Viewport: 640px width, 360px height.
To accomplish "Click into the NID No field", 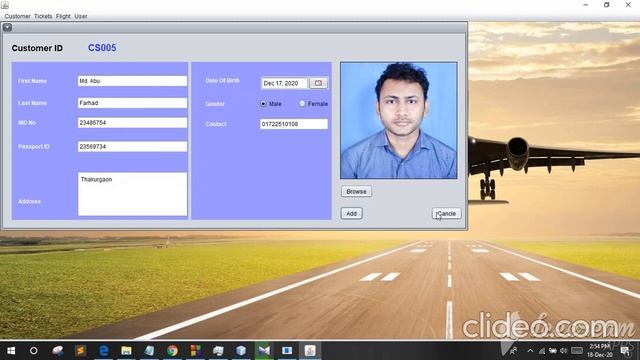I will click(132, 122).
